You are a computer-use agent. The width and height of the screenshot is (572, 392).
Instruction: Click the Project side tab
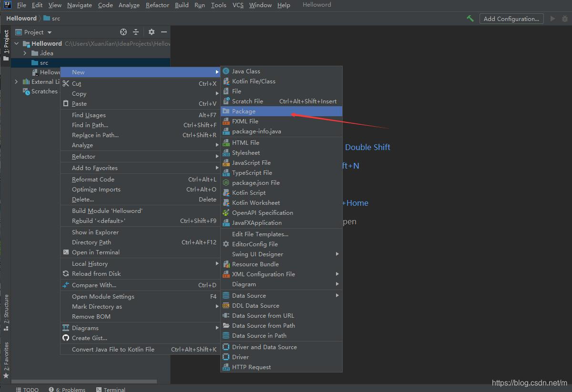coord(6,45)
